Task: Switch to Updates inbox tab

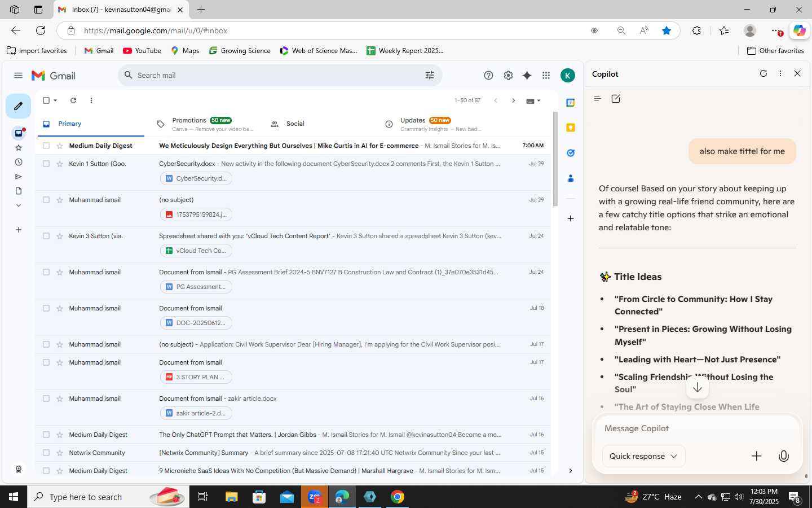Action: 433,124
